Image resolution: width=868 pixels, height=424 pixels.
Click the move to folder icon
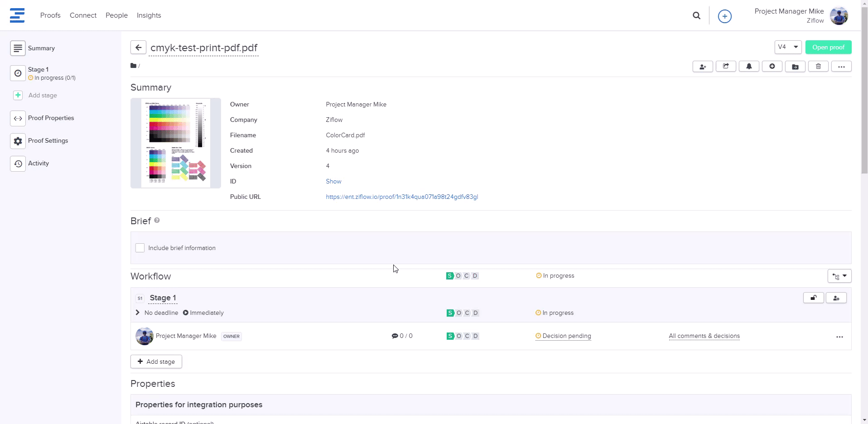[x=795, y=67]
